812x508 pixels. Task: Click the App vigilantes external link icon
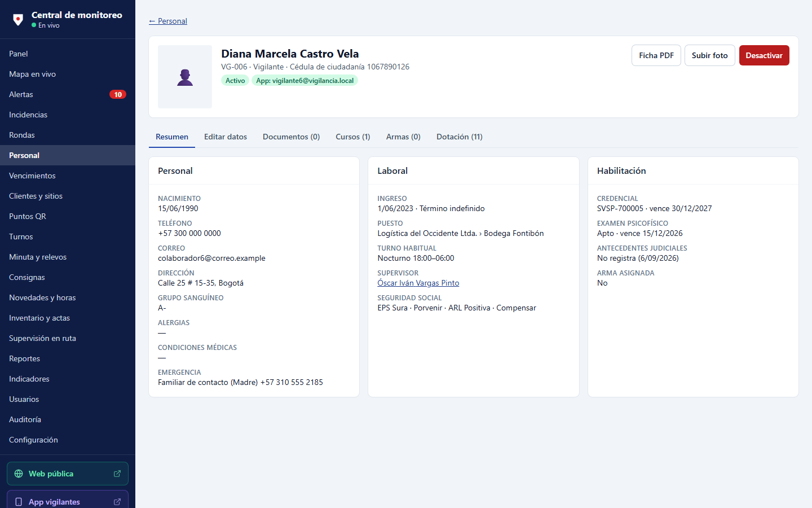point(117,502)
